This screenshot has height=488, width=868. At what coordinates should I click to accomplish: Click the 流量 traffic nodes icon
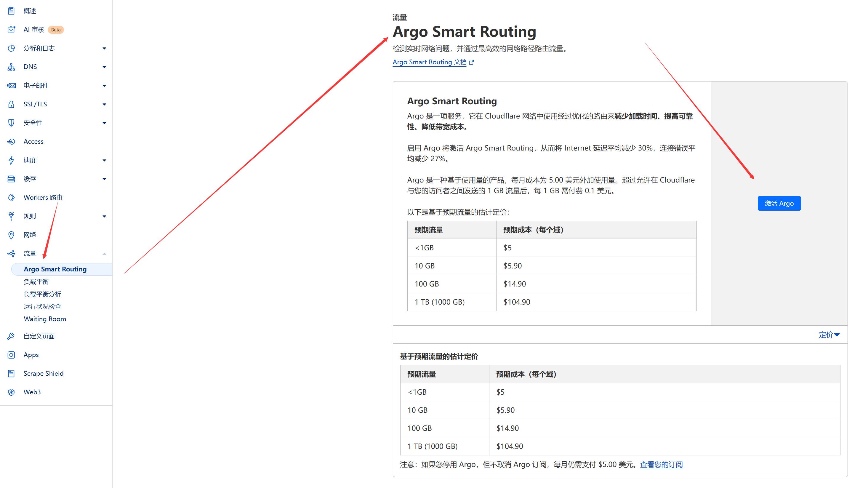coord(11,253)
